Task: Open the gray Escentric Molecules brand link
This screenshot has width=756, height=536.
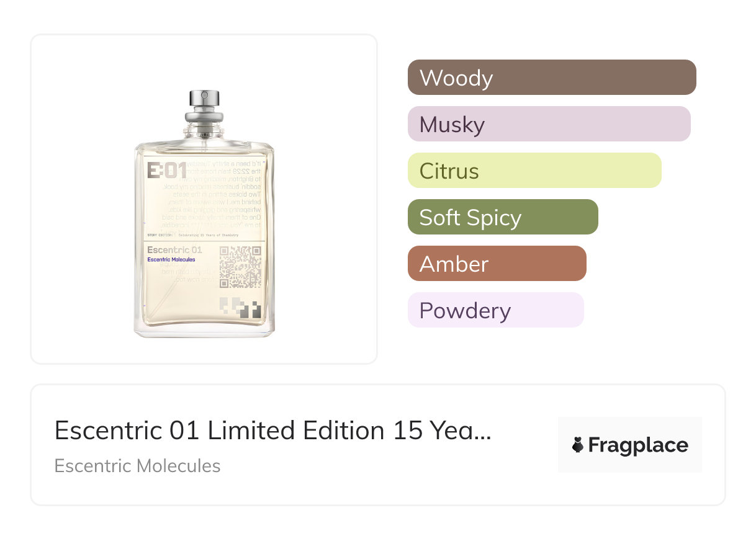Action: pos(137,466)
